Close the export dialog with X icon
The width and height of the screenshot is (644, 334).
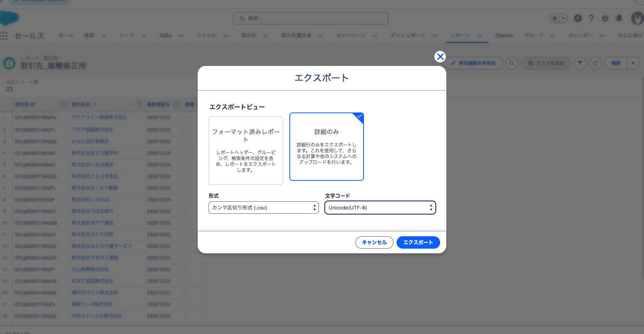click(440, 57)
